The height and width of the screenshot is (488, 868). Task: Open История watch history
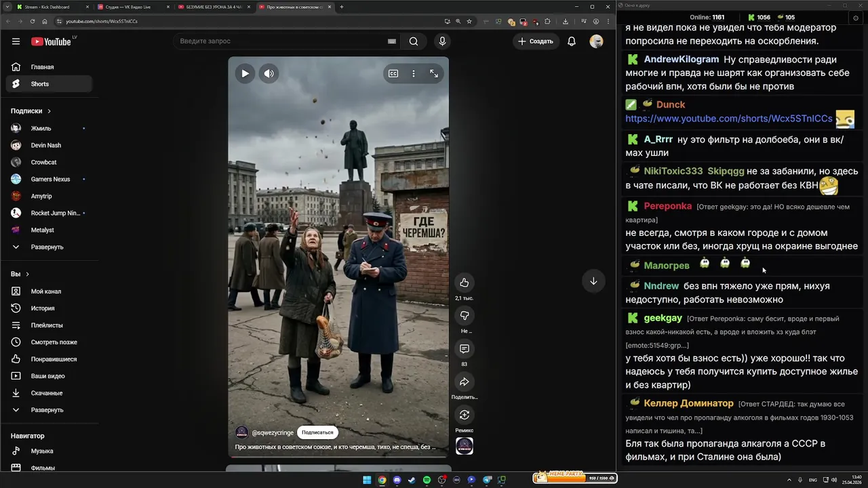[49, 308]
